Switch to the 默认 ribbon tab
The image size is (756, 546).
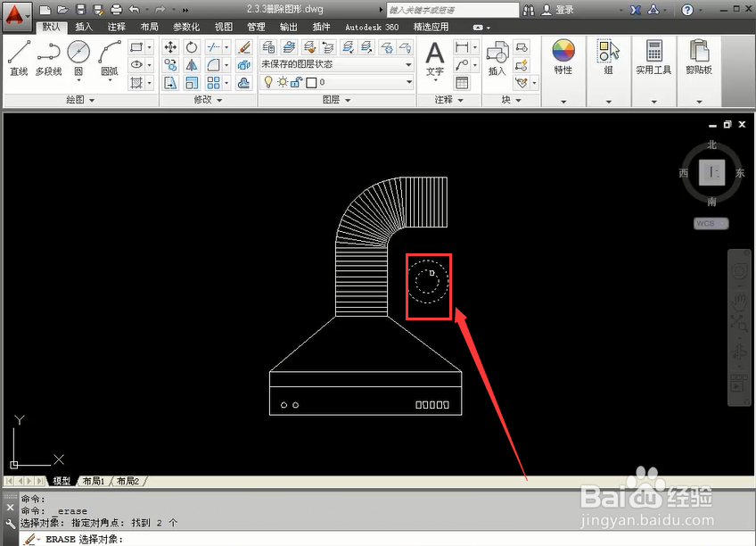coord(51,27)
